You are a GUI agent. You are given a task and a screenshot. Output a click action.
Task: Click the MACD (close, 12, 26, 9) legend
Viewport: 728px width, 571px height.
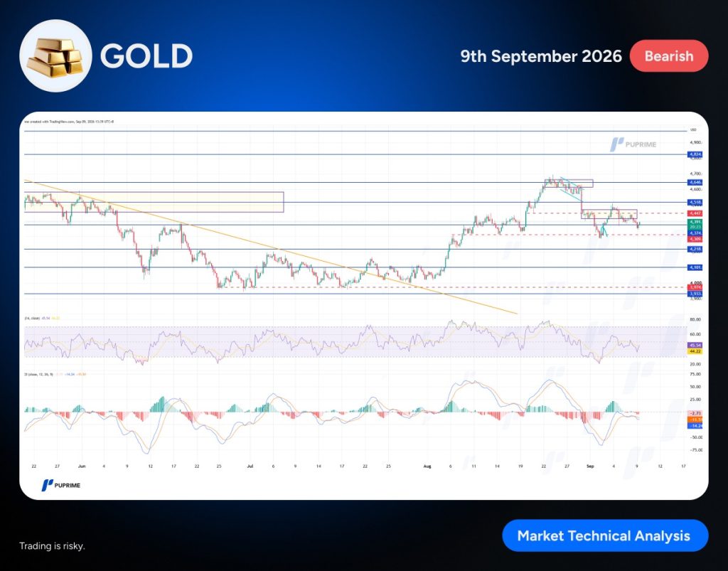point(55,374)
